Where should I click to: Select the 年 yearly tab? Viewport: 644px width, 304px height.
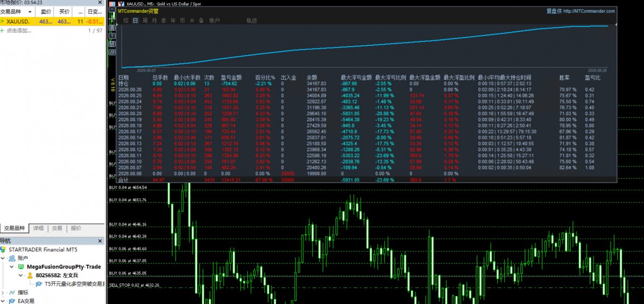coord(173,20)
